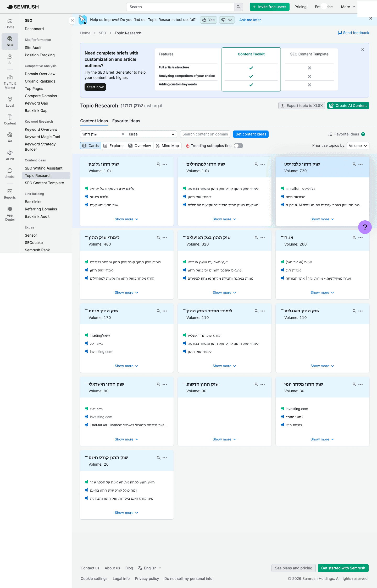Collapse the Volume: 170 card with minus icon

86,310
